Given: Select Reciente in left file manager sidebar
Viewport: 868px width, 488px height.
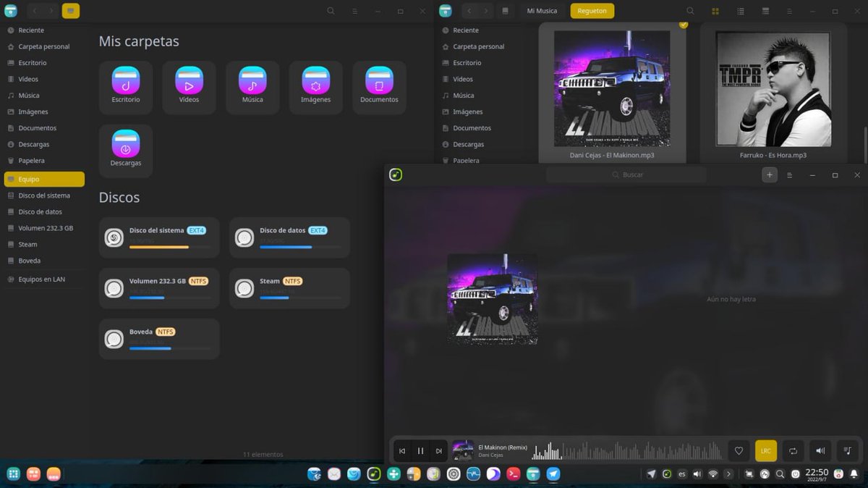Looking at the screenshot, I should [43, 30].
